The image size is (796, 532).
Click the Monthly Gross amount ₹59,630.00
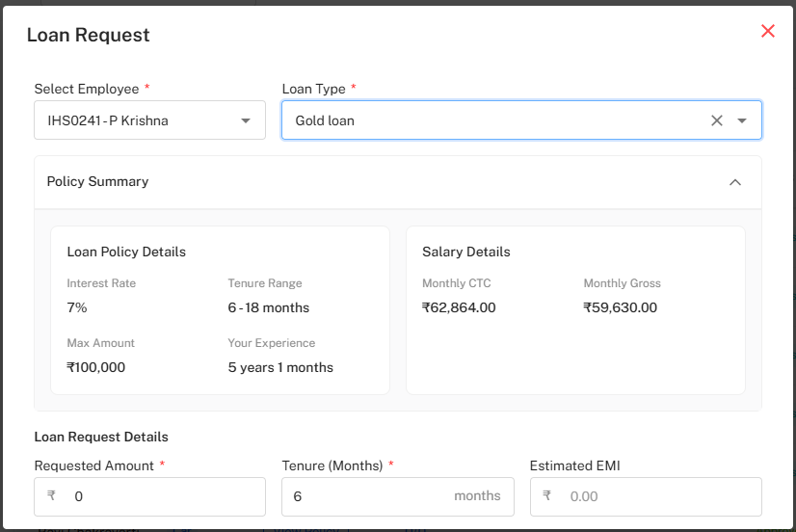pyautogui.click(x=620, y=307)
